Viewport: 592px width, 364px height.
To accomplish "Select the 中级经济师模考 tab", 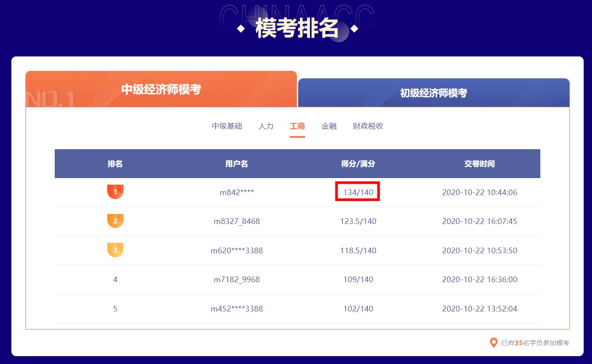I will pos(161,89).
